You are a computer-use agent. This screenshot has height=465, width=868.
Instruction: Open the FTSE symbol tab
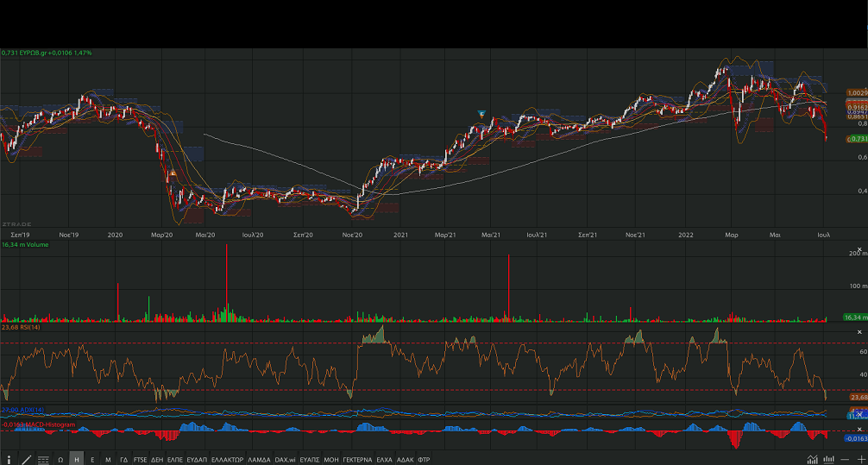pyautogui.click(x=139, y=459)
